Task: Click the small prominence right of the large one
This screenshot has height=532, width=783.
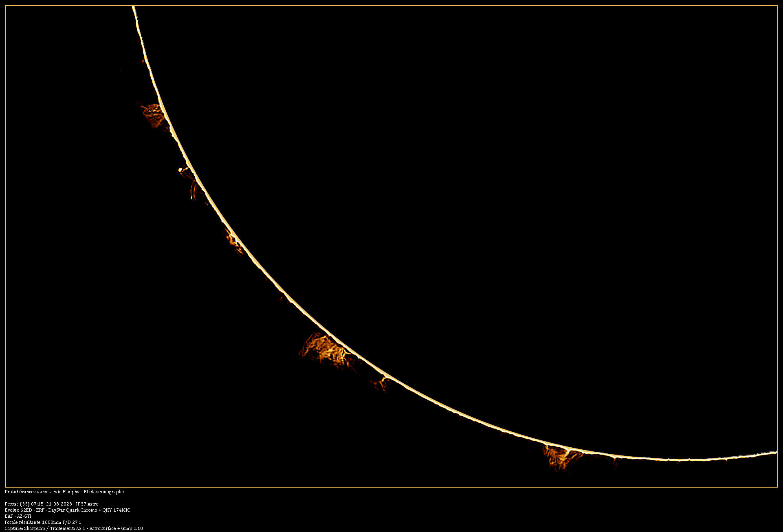Action: (383, 383)
